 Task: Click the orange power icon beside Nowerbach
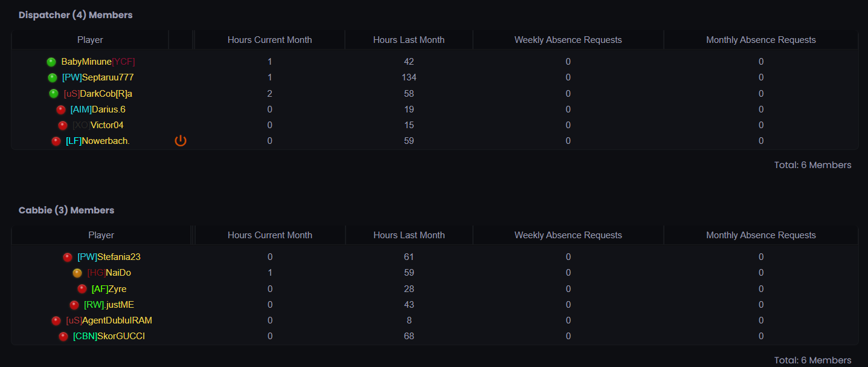coord(181,141)
